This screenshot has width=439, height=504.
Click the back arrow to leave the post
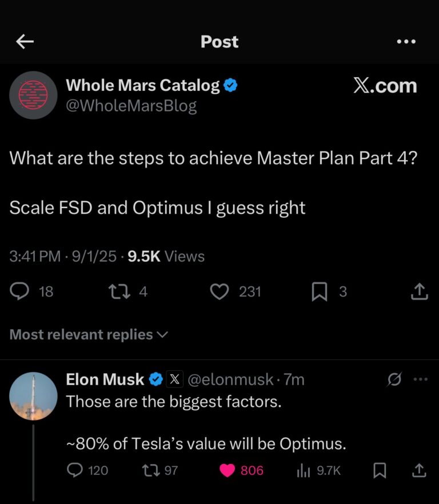(24, 41)
